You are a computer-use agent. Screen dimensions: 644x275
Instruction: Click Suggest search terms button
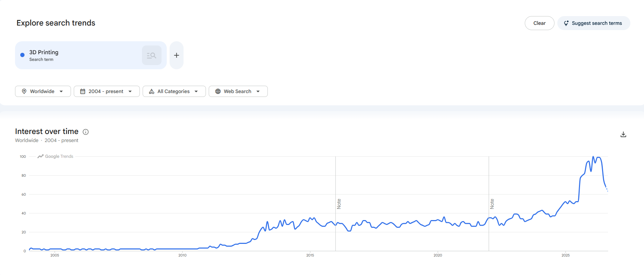[x=594, y=23]
